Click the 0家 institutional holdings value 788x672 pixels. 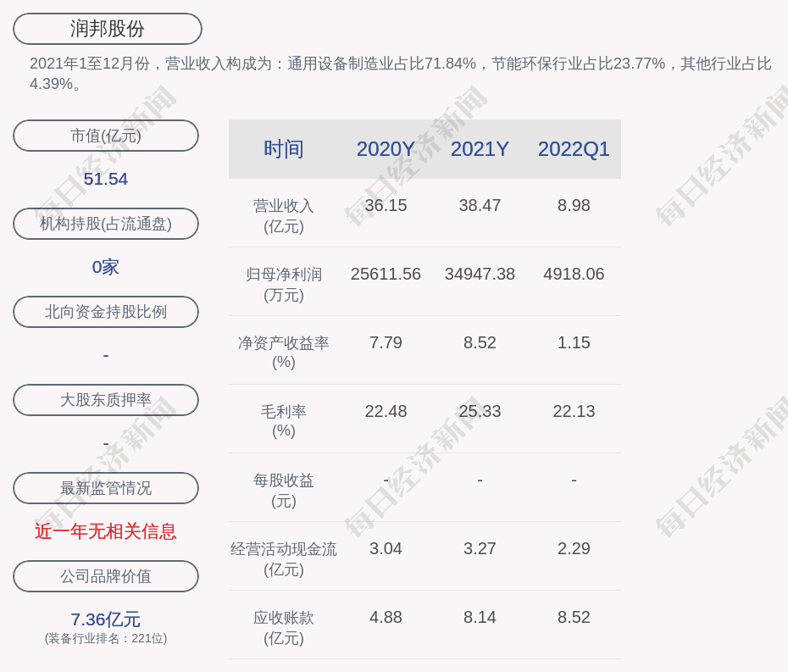click(x=106, y=267)
